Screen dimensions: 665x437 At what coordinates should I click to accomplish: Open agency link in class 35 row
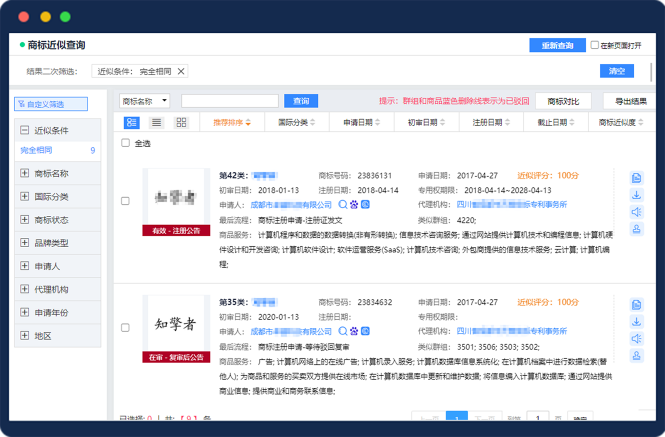511,331
